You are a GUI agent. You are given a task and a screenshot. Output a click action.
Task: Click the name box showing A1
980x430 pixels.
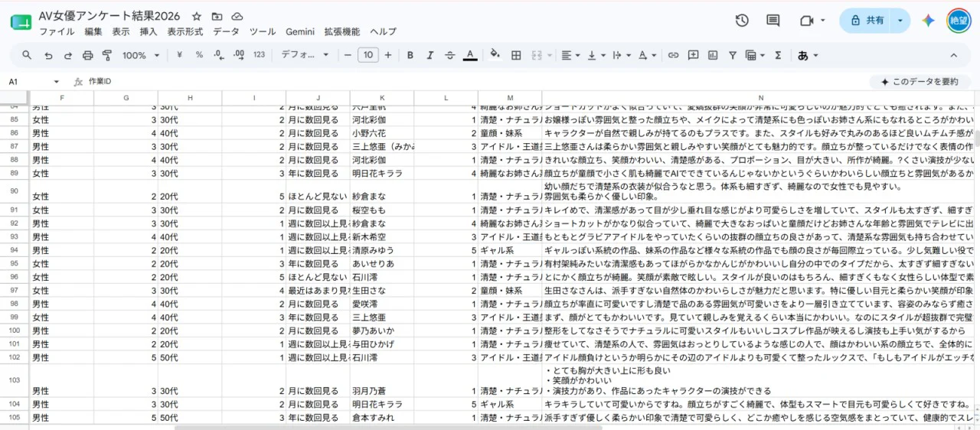27,81
